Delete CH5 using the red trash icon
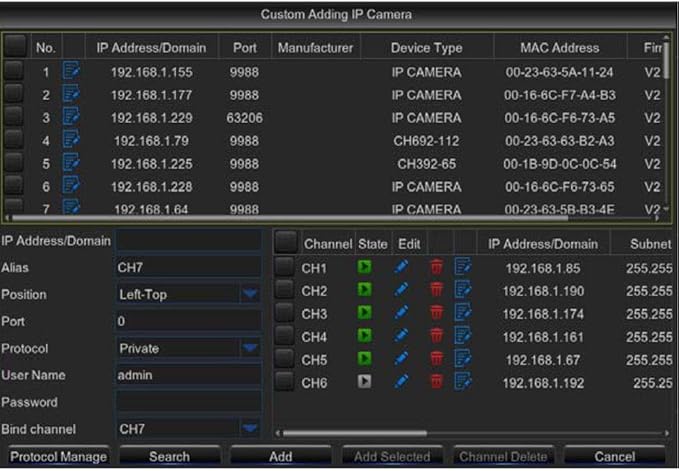The image size is (679, 471). point(436,358)
